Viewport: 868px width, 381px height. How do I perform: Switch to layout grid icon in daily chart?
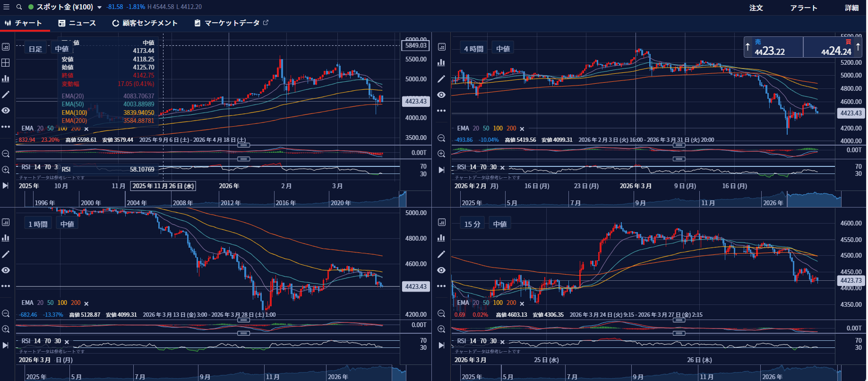(x=6, y=62)
